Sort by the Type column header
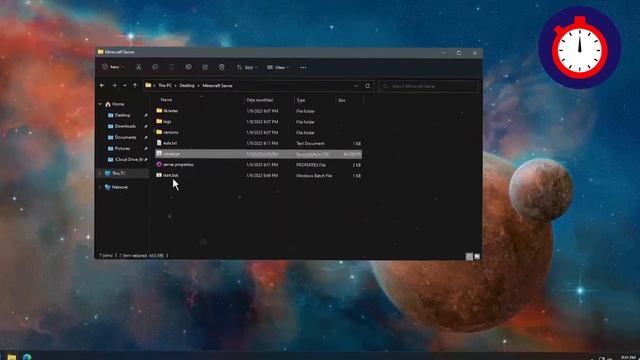640x360 pixels. (301, 100)
